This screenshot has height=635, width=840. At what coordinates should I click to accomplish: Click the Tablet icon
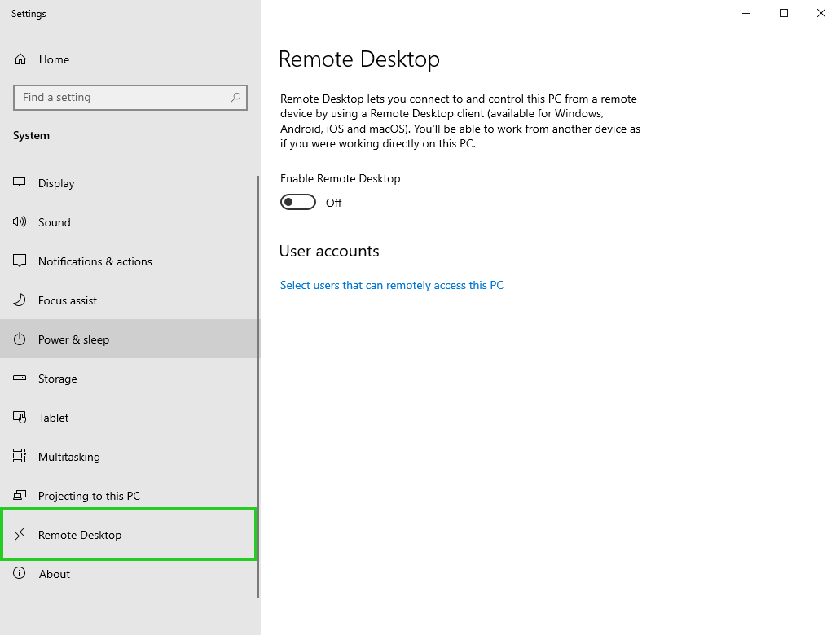[20, 417]
